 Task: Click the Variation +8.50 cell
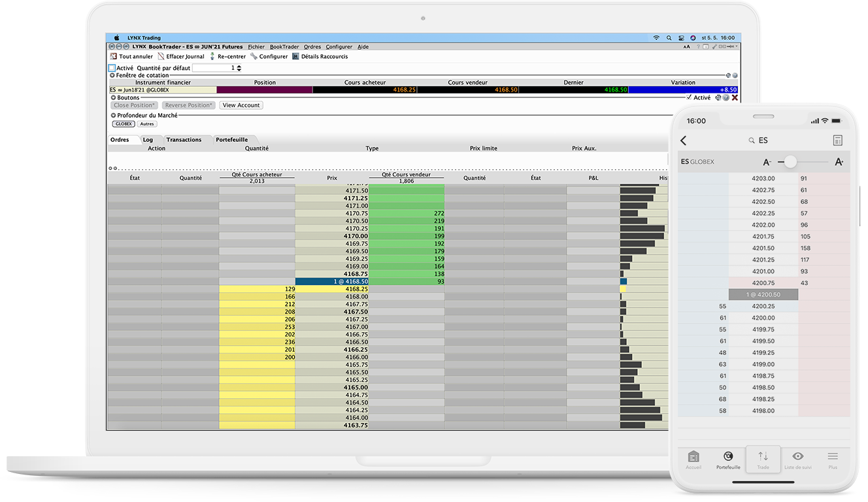click(683, 90)
